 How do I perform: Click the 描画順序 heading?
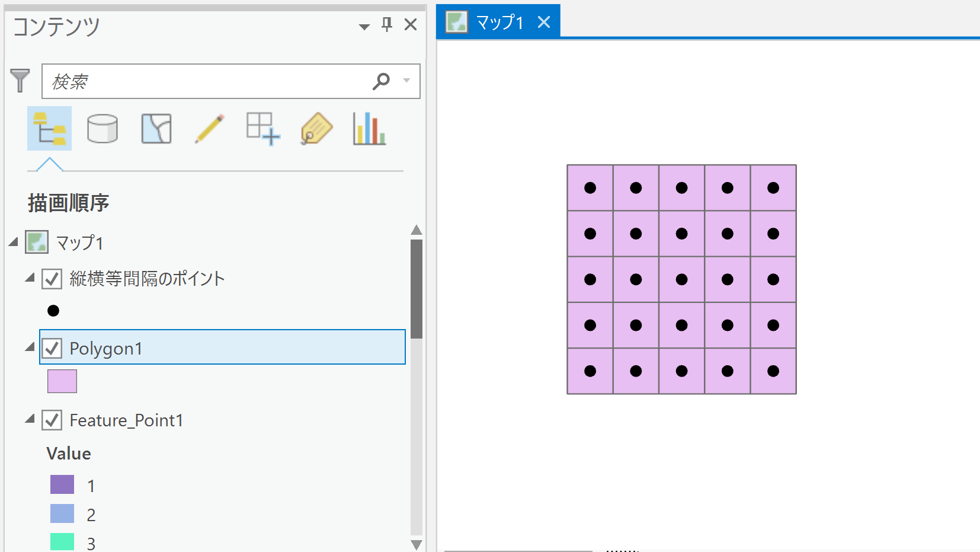pos(68,203)
